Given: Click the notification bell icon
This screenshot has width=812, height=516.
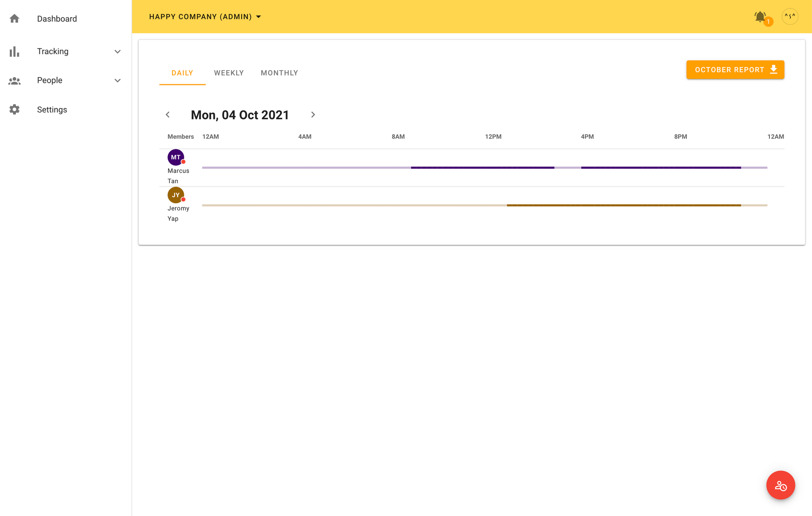Looking at the screenshot, I should (760, 16).
